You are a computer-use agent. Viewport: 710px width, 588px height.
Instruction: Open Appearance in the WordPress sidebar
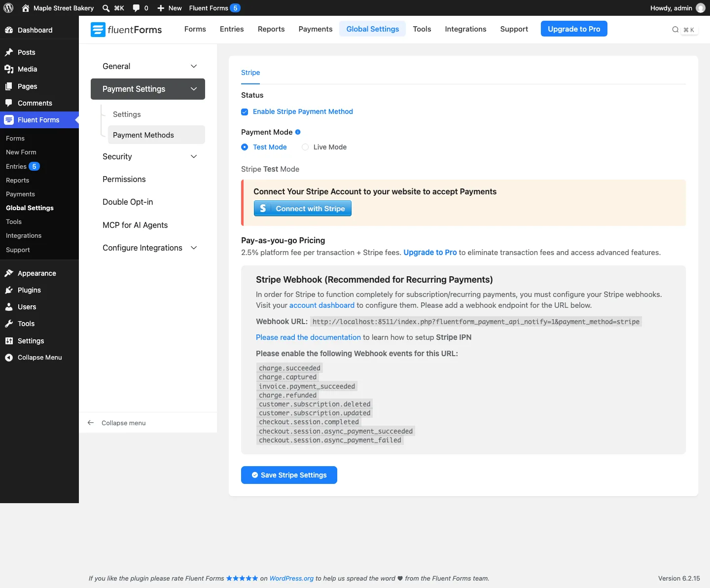pos(39,273)
